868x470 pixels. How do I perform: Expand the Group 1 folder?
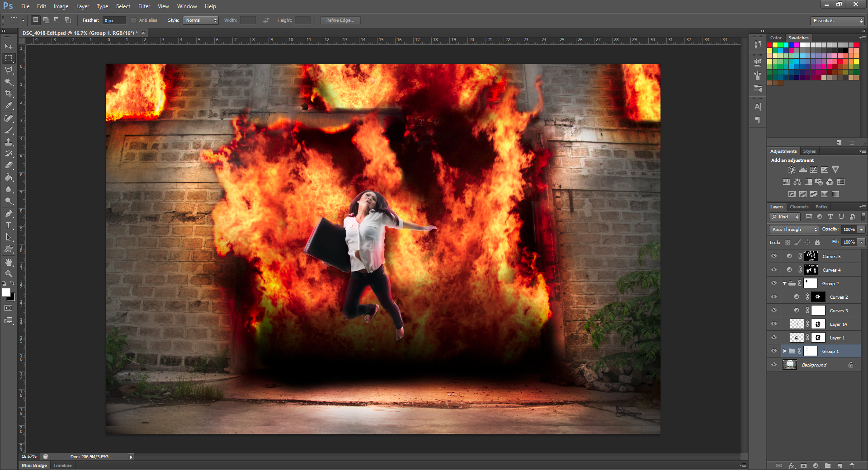(x=784, y=351)
